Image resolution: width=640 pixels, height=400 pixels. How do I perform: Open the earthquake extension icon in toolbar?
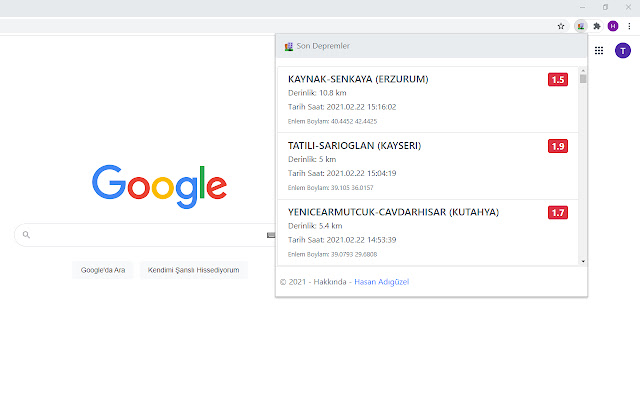(580, 26)
